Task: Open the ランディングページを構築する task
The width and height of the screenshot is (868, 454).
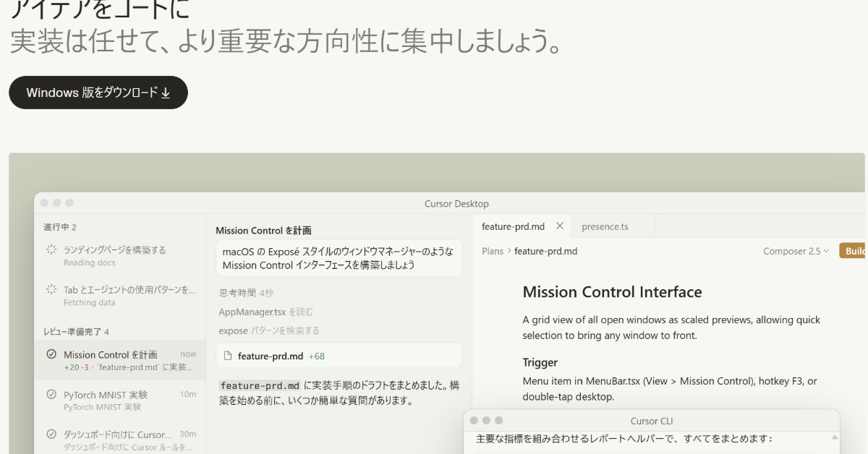Action: pos(120,256)
